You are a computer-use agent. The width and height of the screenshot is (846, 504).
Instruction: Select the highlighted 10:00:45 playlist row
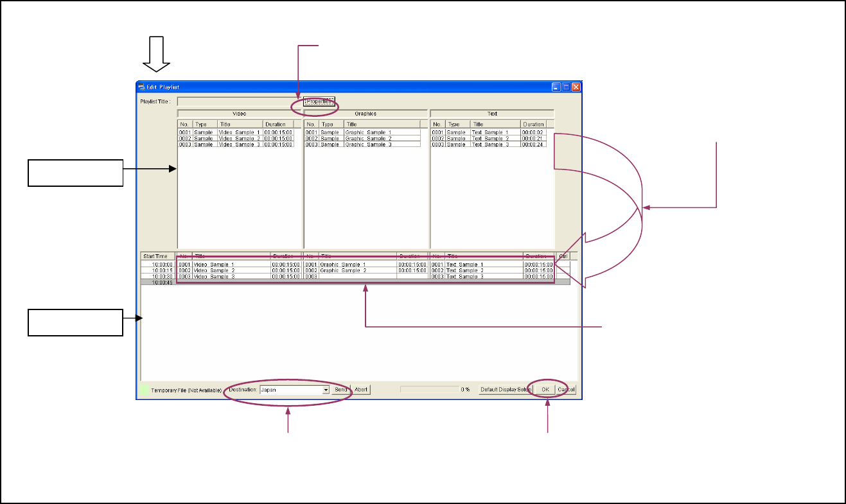point(355,282)
